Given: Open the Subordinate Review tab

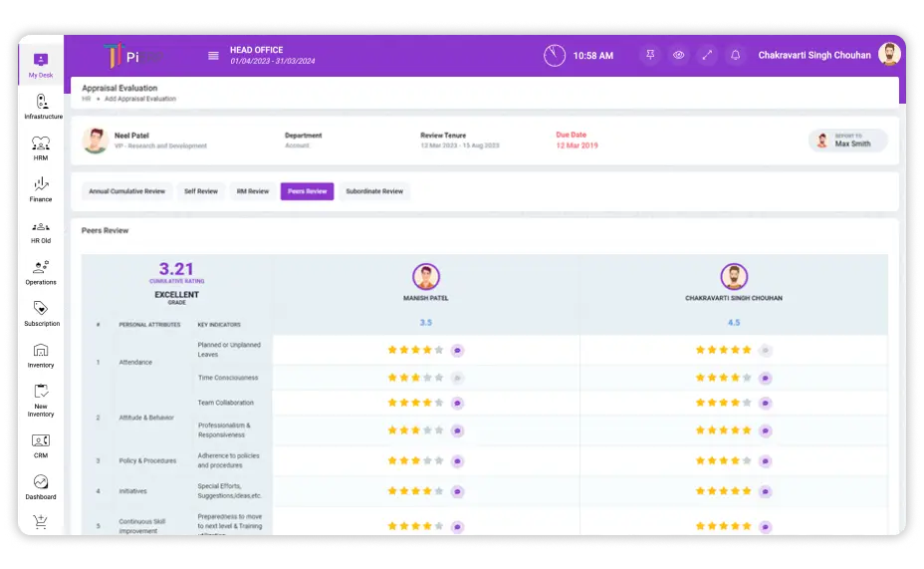Looking at the screenshot, I should click(x=374, y=191).
